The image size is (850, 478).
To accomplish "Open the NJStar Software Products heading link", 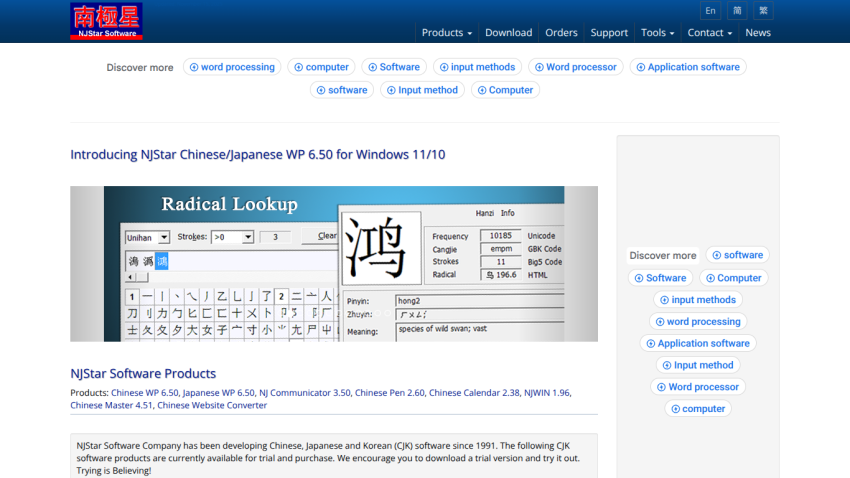I will 143,373.
